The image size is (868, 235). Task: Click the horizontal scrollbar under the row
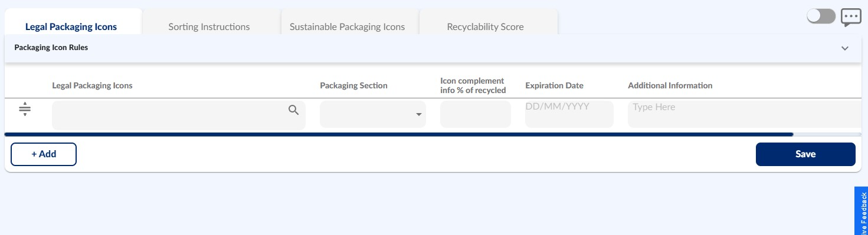pos(398,134)
